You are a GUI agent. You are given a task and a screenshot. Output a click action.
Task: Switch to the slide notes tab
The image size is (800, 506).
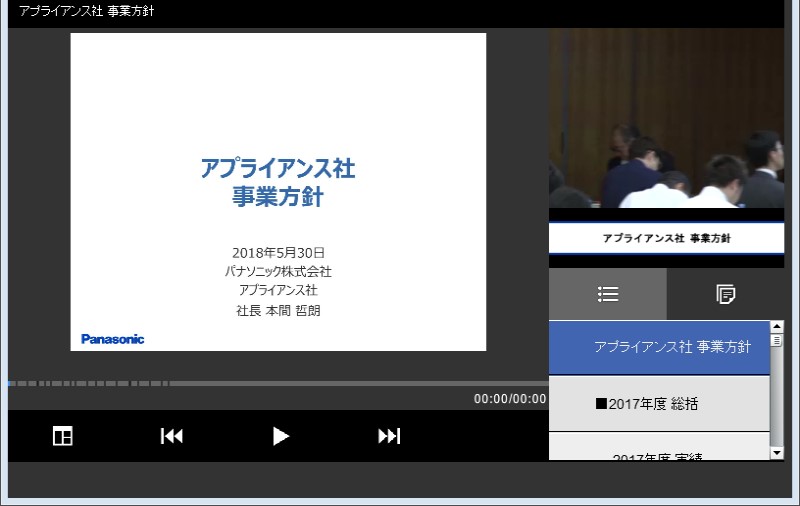[x=726, y=294]
